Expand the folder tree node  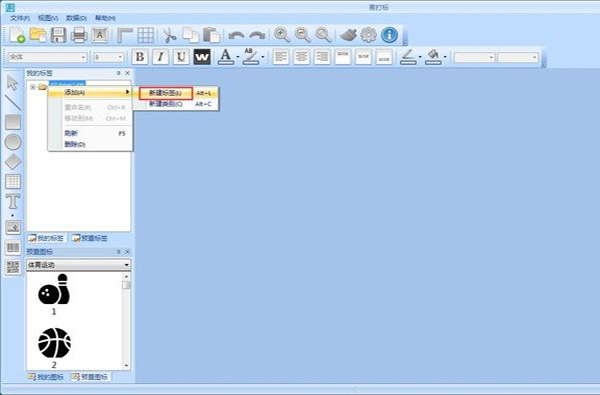[33, 87]
